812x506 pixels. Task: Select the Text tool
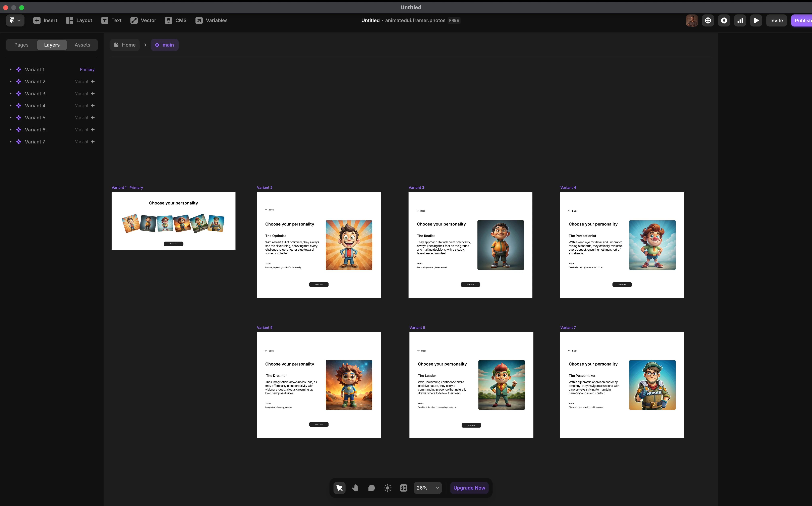[111, 20]
